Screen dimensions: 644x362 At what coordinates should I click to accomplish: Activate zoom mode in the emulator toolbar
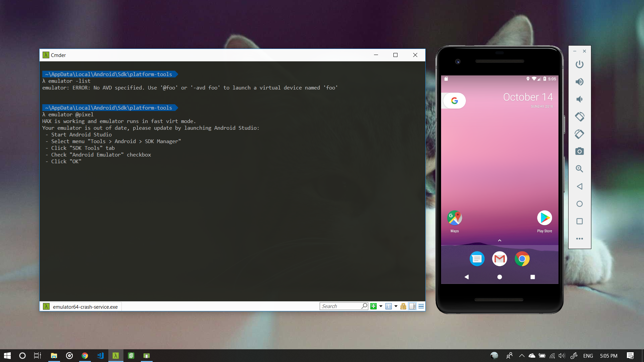[580, 169]
